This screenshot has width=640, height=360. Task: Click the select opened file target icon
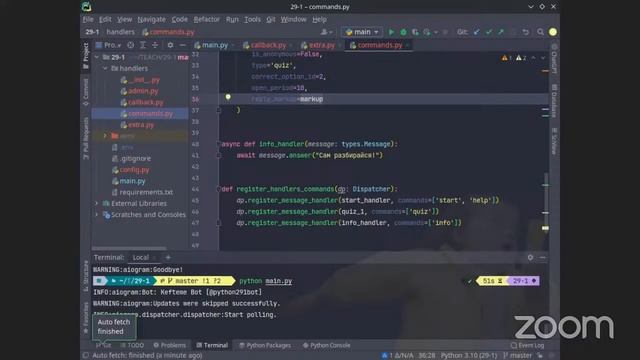(130, 45)
